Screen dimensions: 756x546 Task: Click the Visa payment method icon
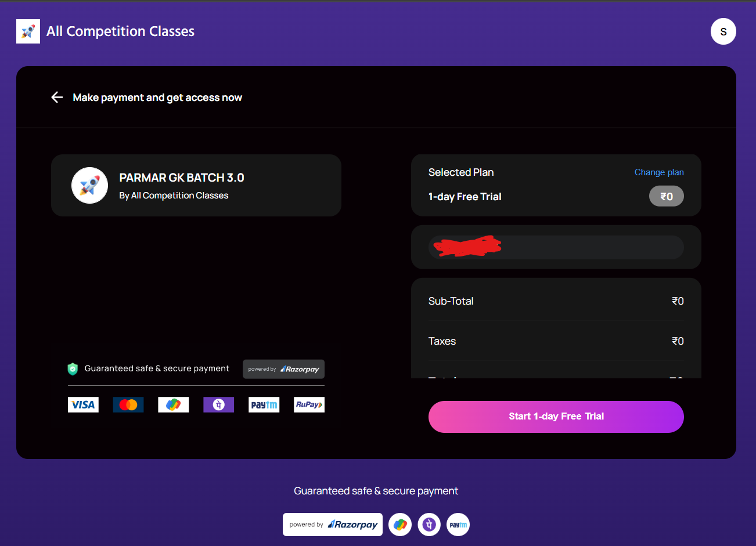(x=83, y=404)
